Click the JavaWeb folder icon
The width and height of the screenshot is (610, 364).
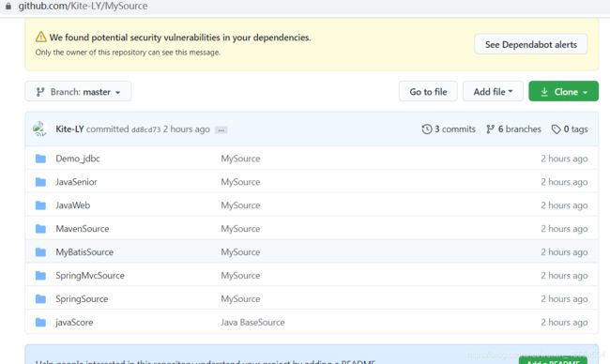pos(40,205)
